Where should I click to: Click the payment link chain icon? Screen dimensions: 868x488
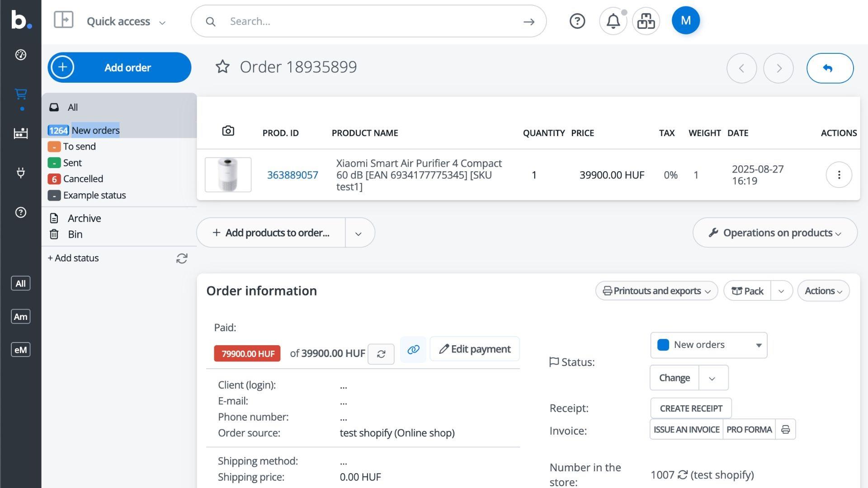pyautogui.click(x=413, y=349)
